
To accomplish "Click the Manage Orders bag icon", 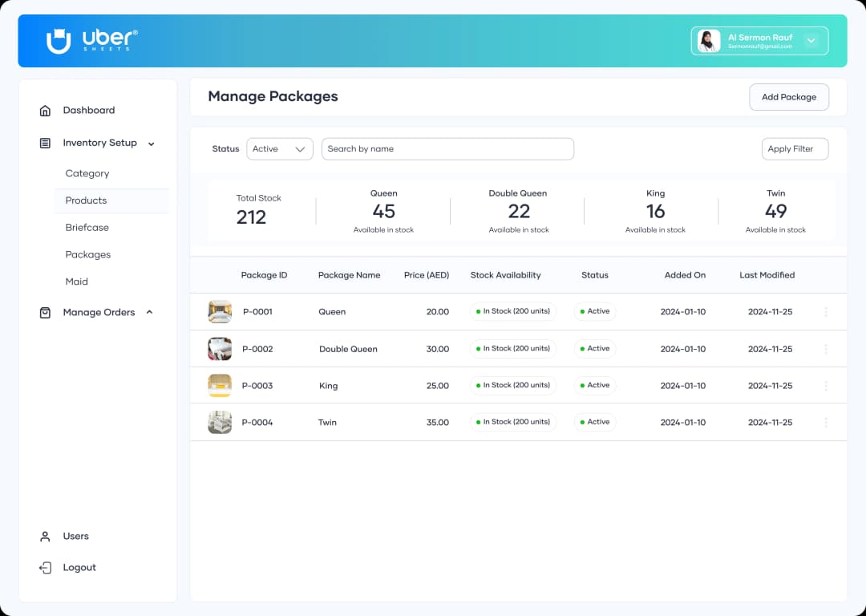I will pos(44,312).
